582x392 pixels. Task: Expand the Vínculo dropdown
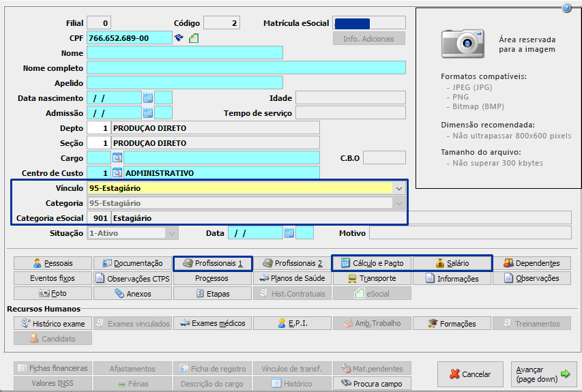click(399, 188)
